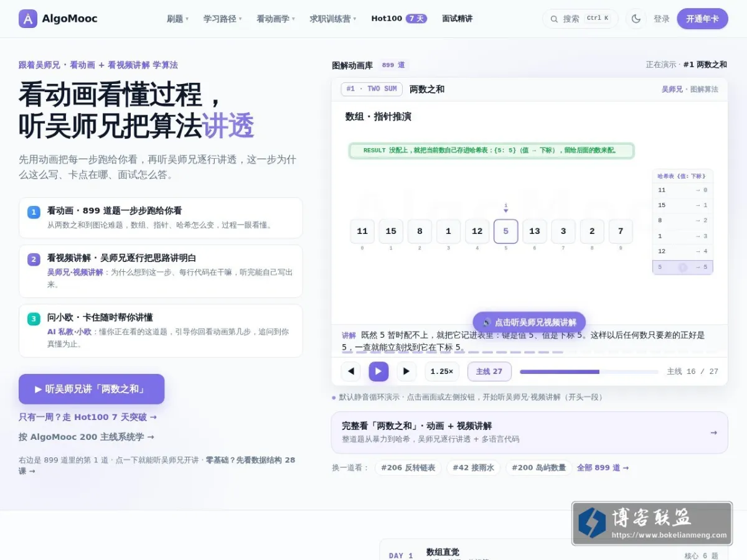Viewport: 747px width, 560px height.
Task: Click array cell with value 8
Action: (x=420, y=231)
